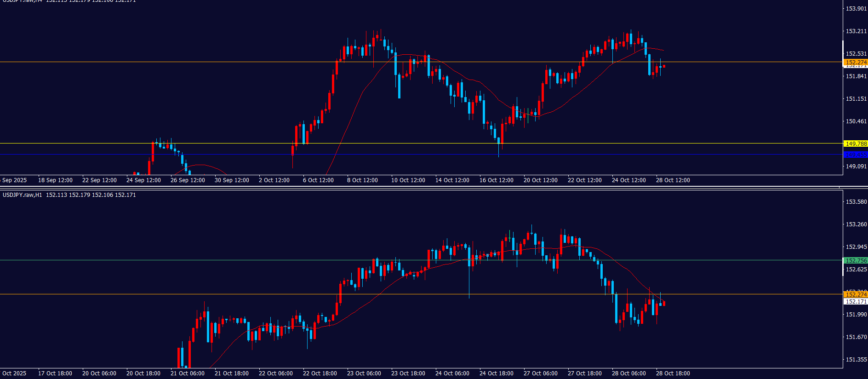Image resolution: width=868 pixels, height=379 pixels.
Task: Click the 153.580 price scale value
Action: click(856, 202)
